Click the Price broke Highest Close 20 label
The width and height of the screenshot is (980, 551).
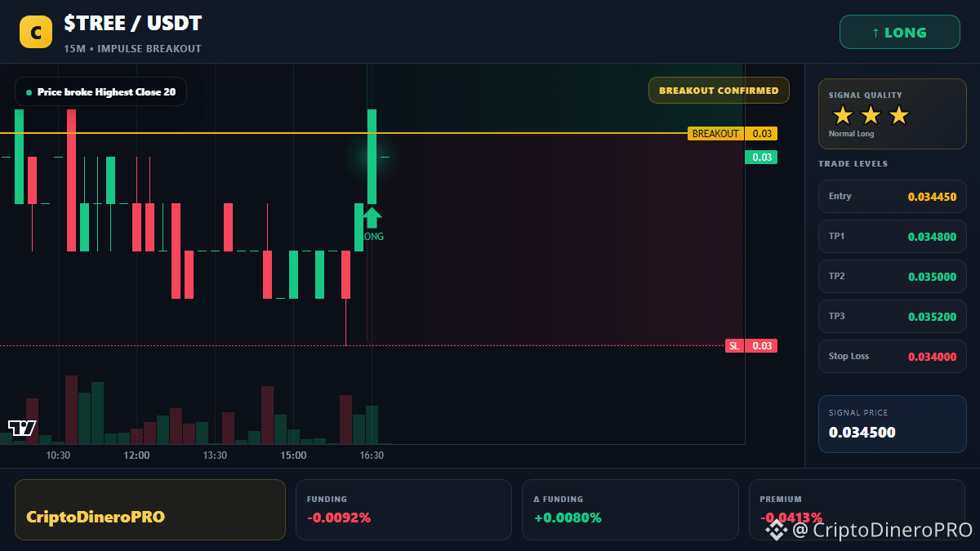[100, 92]
